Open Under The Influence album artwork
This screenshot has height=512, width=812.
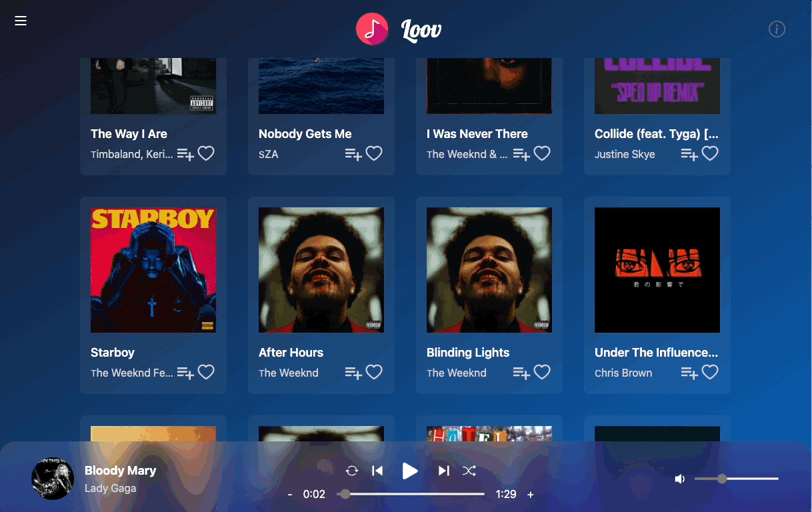click(657, 270)
